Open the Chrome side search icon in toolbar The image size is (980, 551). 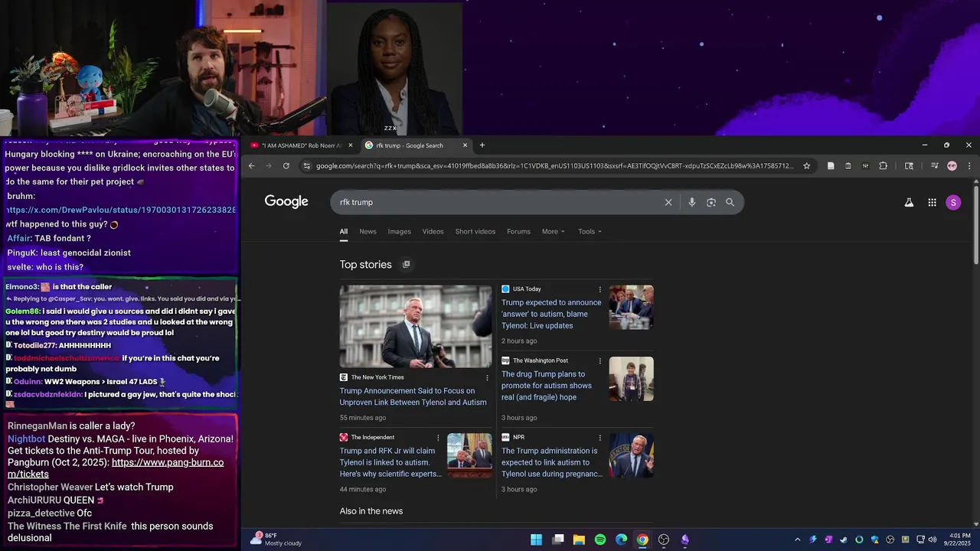[909, 166]
